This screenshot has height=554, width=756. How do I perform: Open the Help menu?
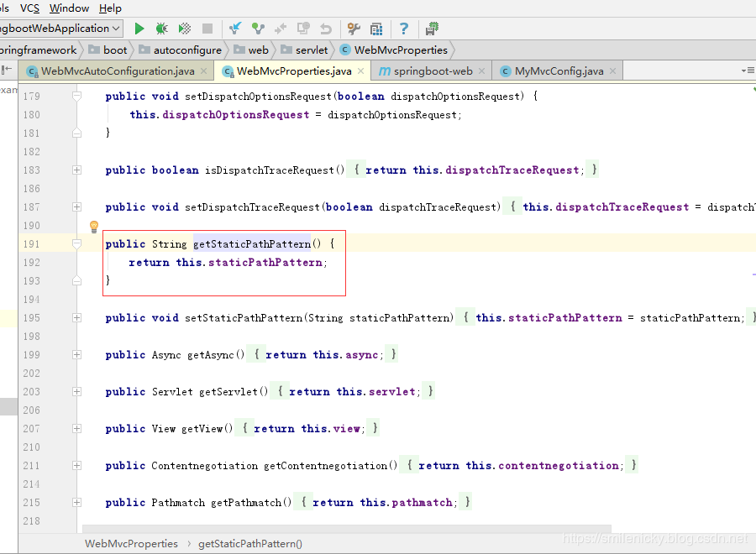point(110,8)
